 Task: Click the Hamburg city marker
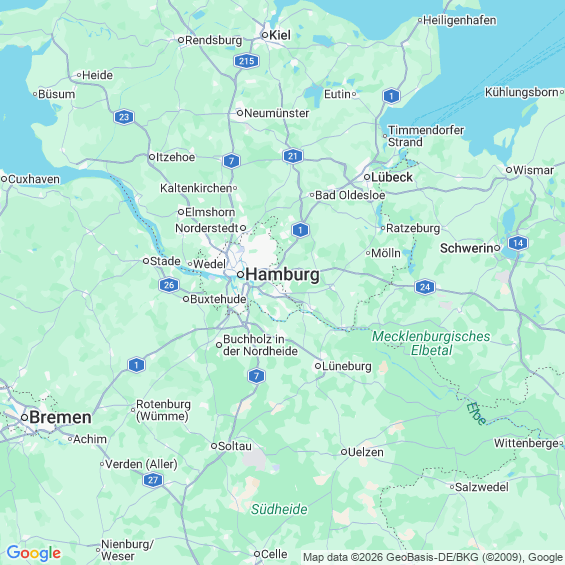(240, 275)
